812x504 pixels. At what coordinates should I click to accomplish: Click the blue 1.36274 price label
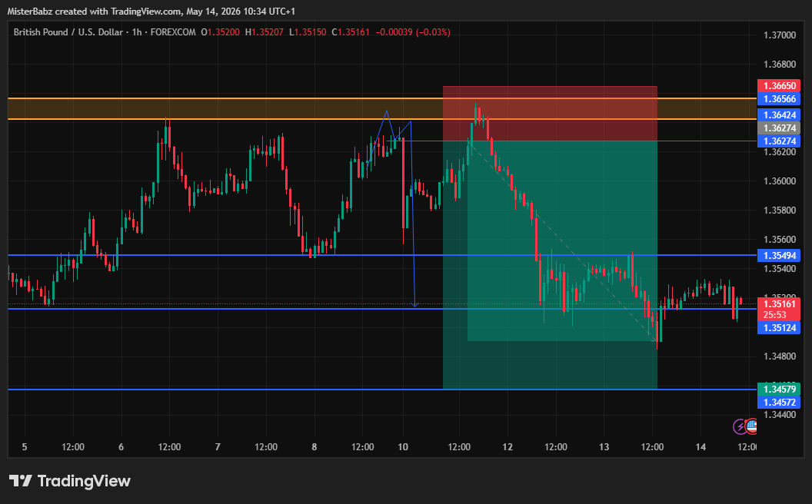coord(779,141)
